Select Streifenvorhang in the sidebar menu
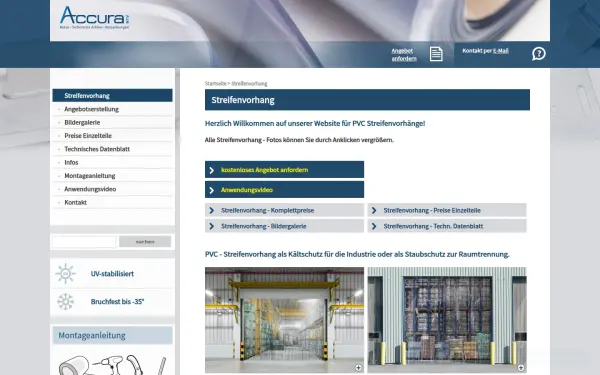The image size is (600, 375). [x=112, y=96]
